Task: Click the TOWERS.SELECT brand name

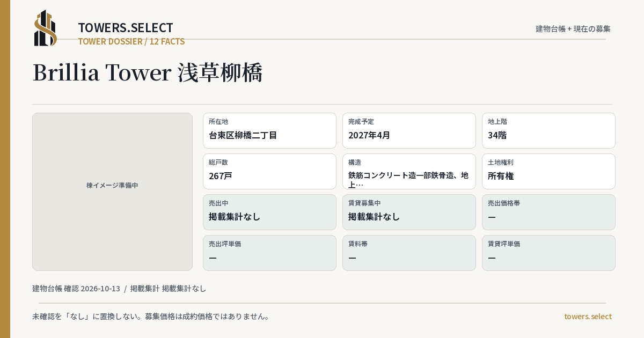Action: click(x=126, y=28)
